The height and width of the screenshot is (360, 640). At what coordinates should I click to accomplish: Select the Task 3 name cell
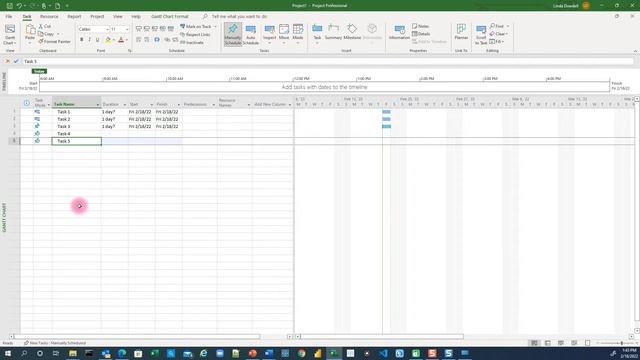click(x=77, y=127)
